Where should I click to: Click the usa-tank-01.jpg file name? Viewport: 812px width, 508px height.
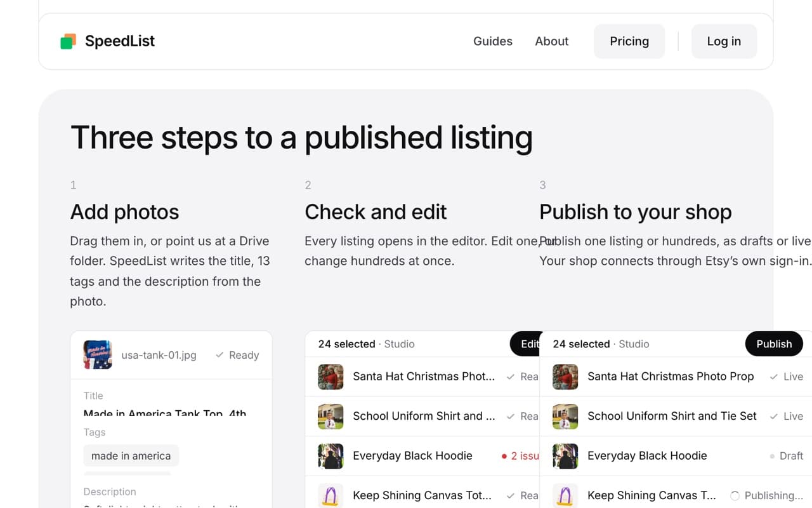coord(159,355)
